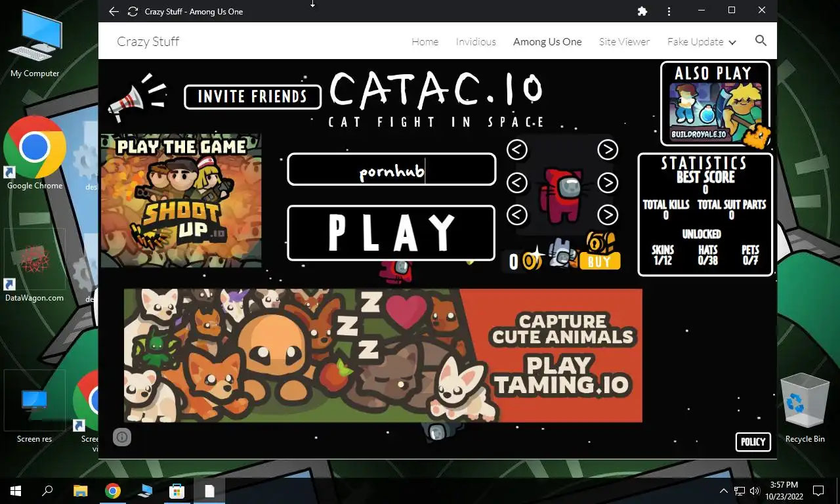Open the Windows Start menu
This screenshot has height=504, width=840.
16,490
